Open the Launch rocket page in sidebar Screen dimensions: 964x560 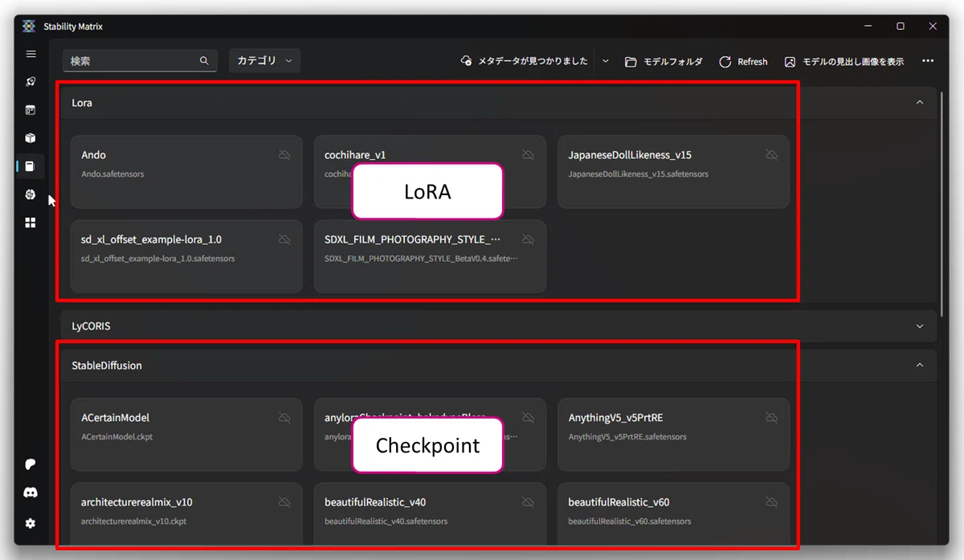point(31,82)
